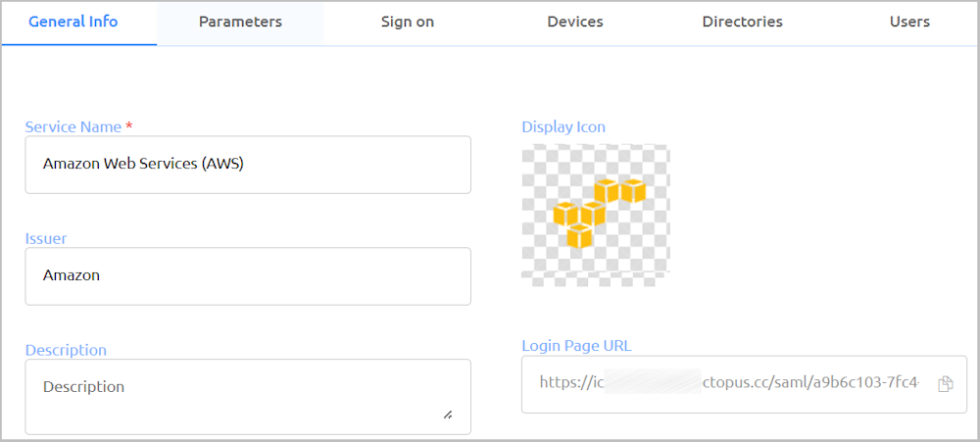This screenshot has height=442, width=980.
Task: Open the Users tab
Action: (909, 22)
